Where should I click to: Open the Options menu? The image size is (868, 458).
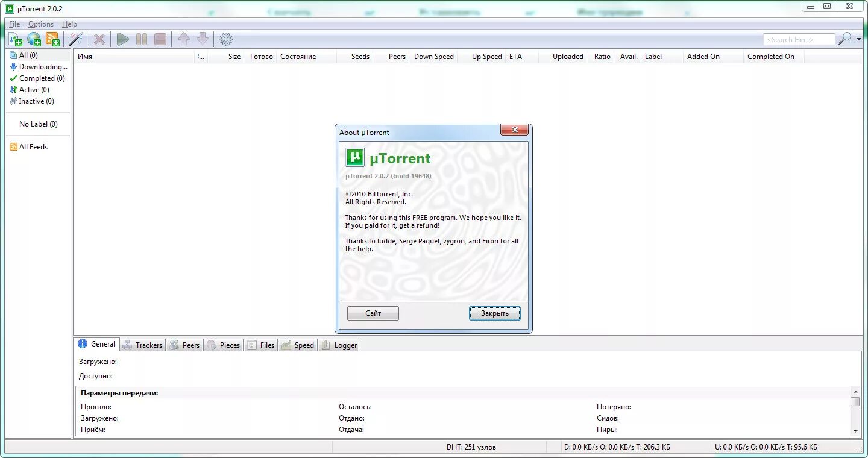[41, 24]
